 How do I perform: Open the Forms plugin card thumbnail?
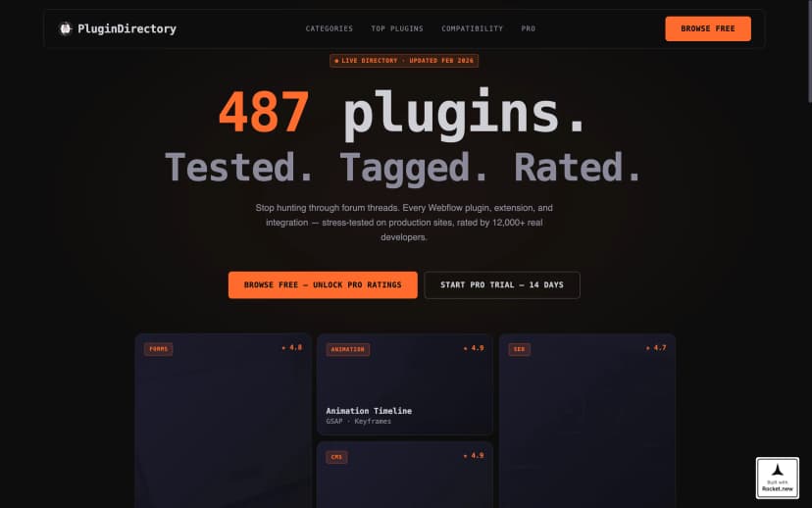tap(224, 421)
